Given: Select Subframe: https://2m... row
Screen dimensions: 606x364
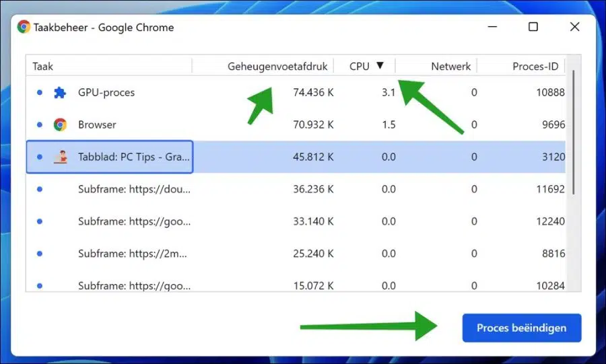Looking at the screenshot, I should coord(296,254).
